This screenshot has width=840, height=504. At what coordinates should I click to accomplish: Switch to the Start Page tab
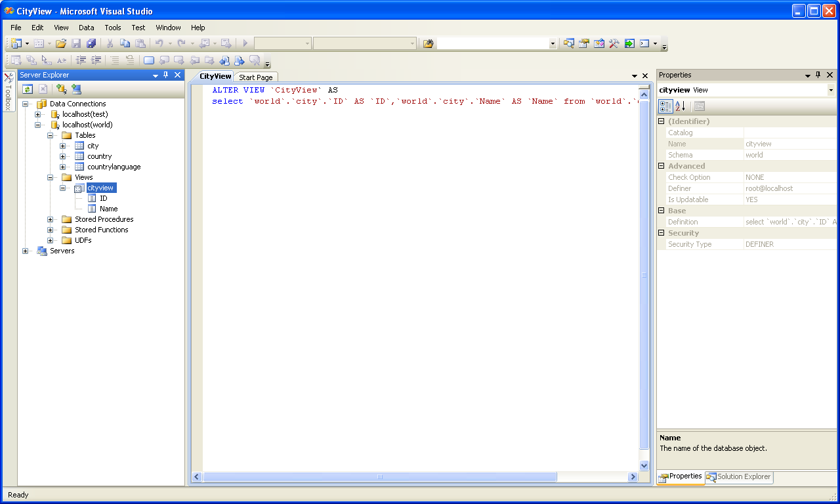coord(255,77)
